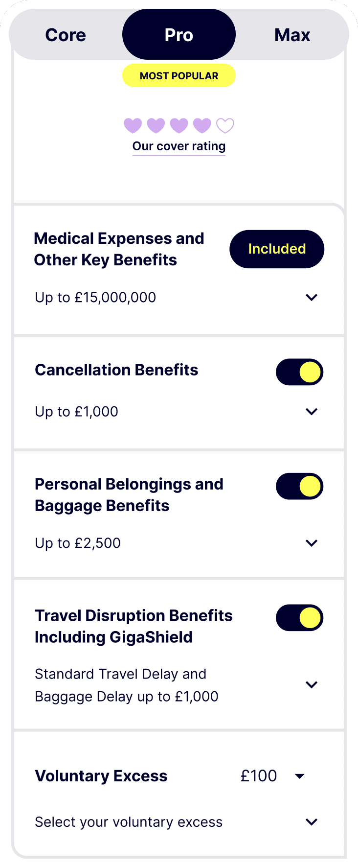
Task: Expand Travel Disruption Benefits details chevron
Action: click(x=312, y=685)
